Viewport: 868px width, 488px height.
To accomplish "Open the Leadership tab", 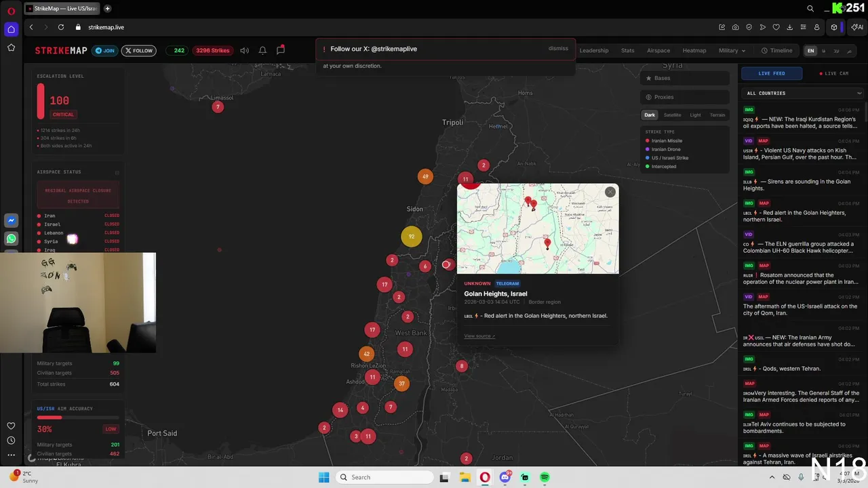I will (594, 50).
